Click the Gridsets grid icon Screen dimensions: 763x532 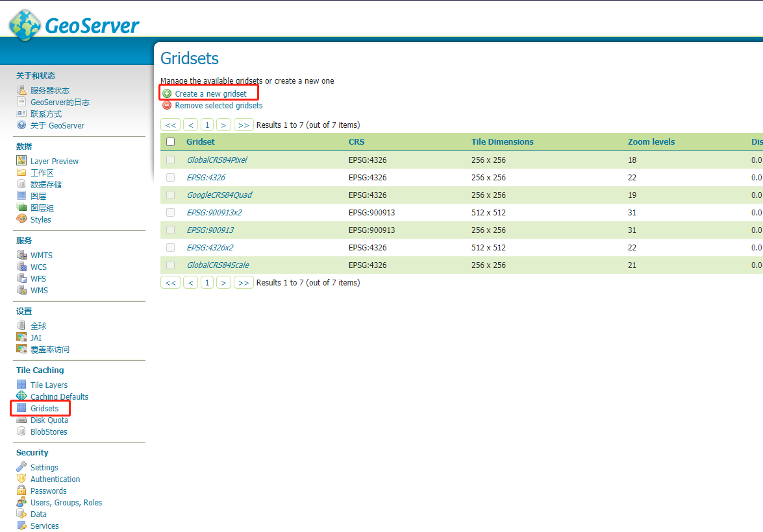(21, 407)
